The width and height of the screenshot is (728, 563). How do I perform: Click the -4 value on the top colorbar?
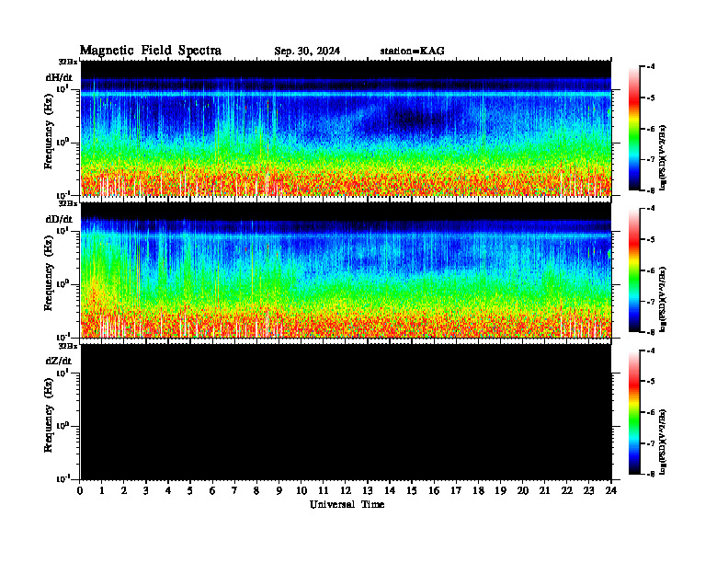(652, 67)
